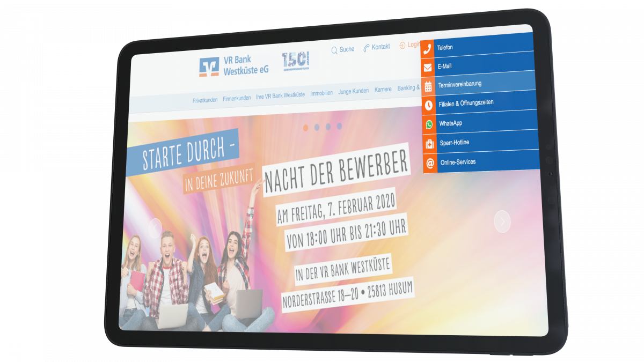Click the orange phone icon beside Telefon
The image size is (644, 362).
[x=427, y=49]
